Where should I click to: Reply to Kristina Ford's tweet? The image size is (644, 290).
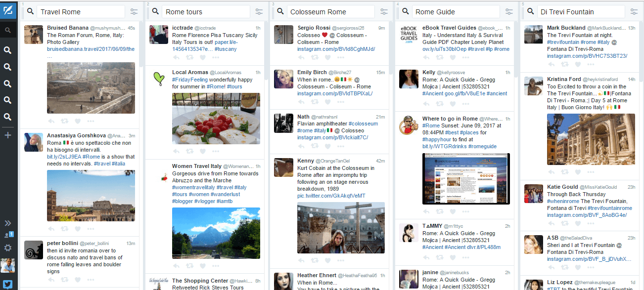point(551,172)
